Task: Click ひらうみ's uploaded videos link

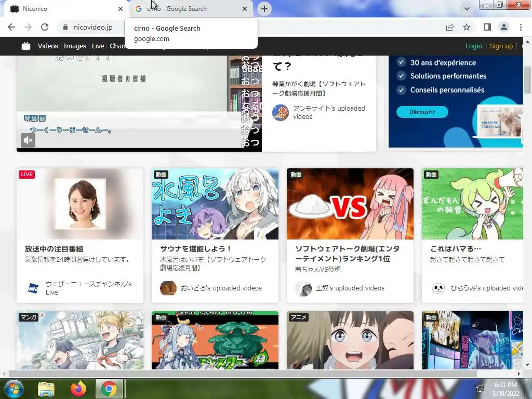Action: [486, 288]
